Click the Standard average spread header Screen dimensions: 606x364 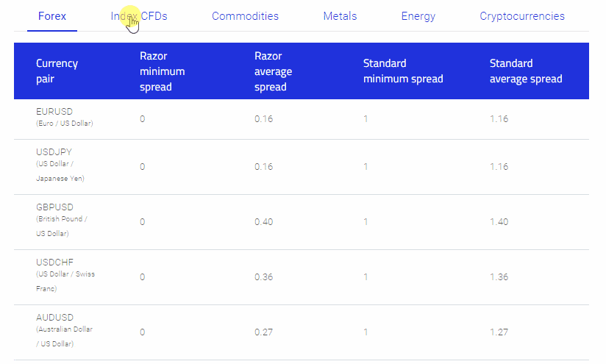click(526, 71)
